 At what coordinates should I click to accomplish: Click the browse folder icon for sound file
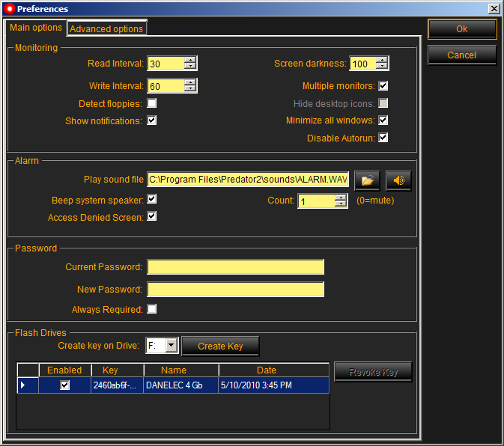366,180
